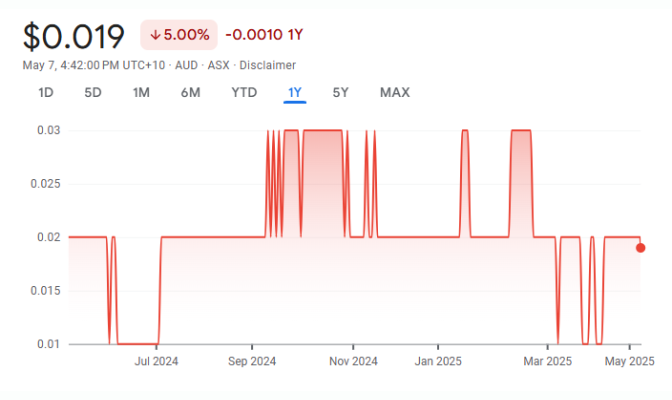Click the ASX exchange text
The height and width of the screenshot is (400, 672).
point(219,65)
